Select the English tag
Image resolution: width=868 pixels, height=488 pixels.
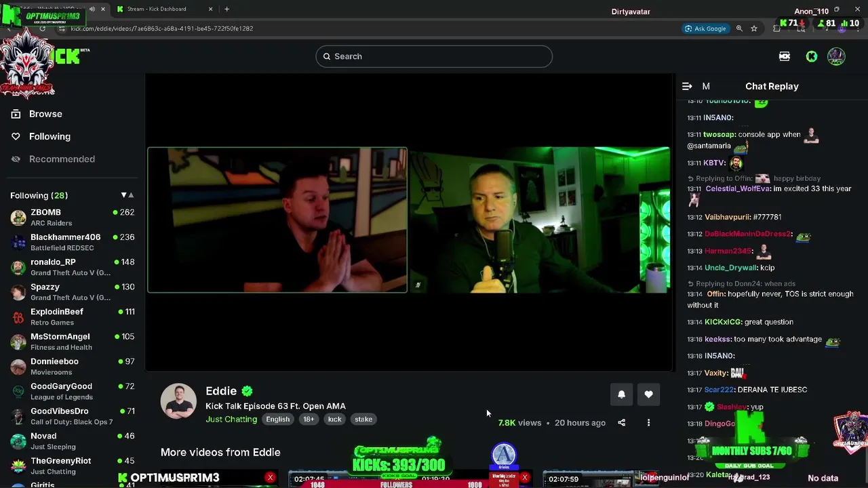pyautogui.click(x=277, y=419)
